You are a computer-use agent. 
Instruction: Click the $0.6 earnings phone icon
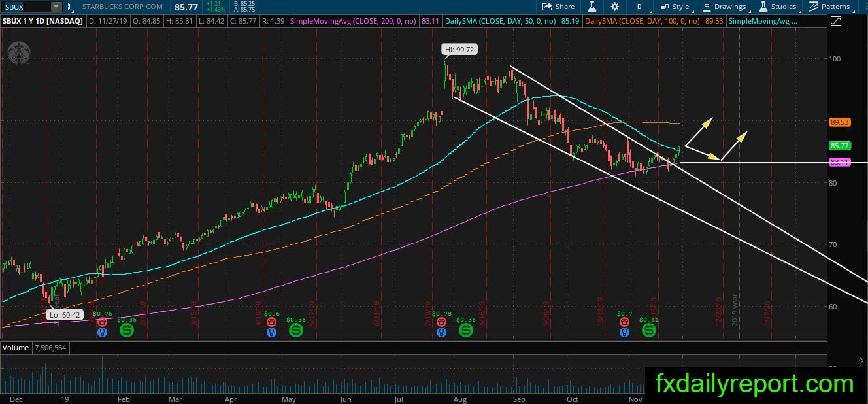pyautogui.click(x=272, y=322)
